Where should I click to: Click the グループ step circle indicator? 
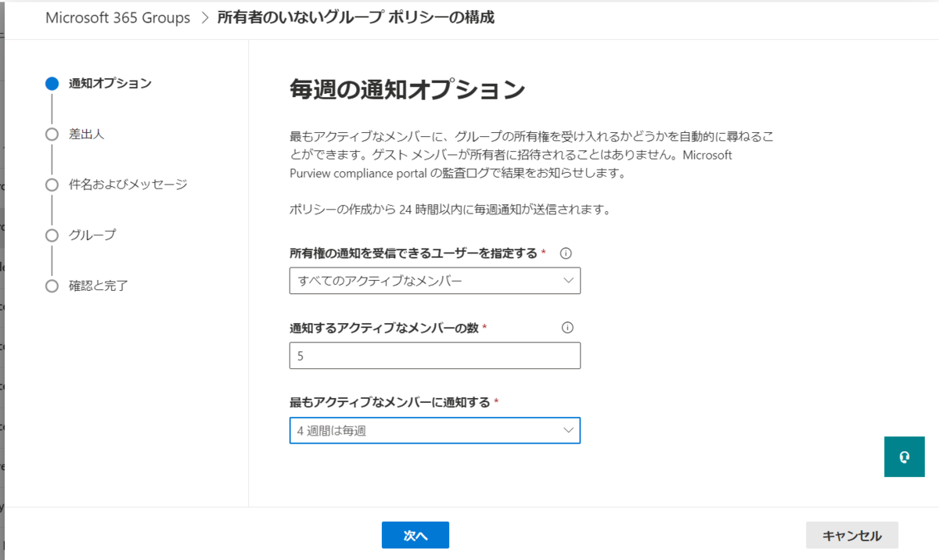[x=52, y=235]
